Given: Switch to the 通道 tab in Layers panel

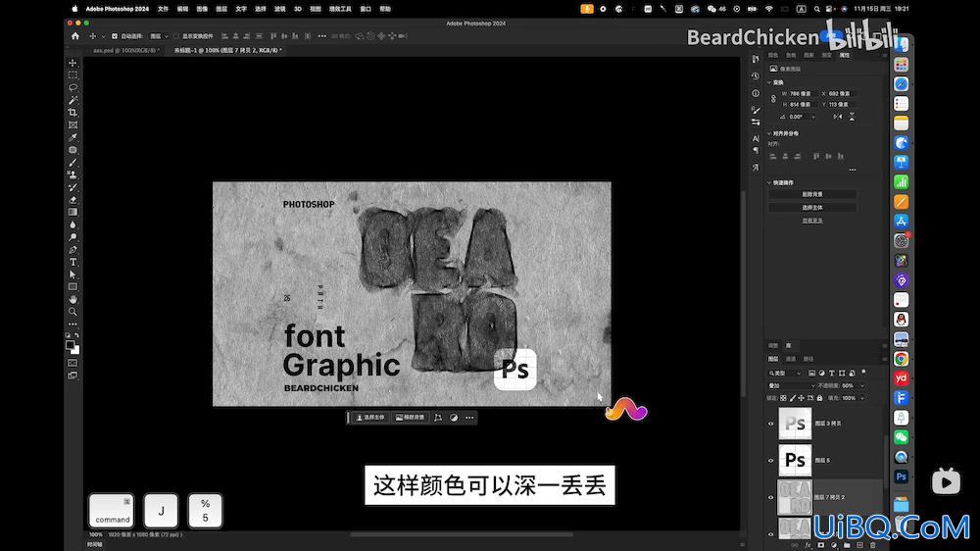Looking at the screenshot, I should pos(791,359).
